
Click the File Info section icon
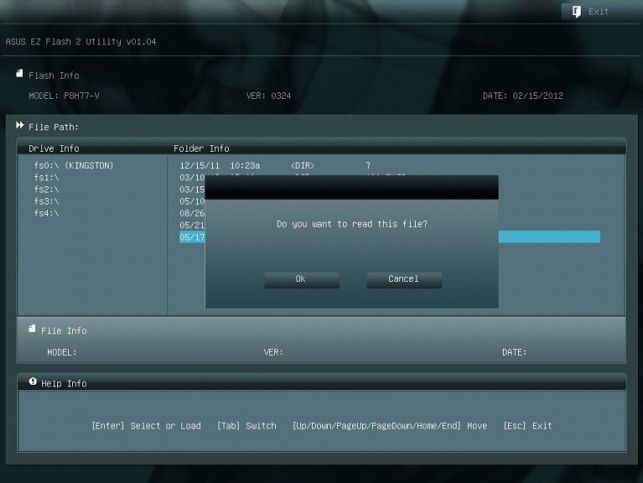tap(32, 328)
